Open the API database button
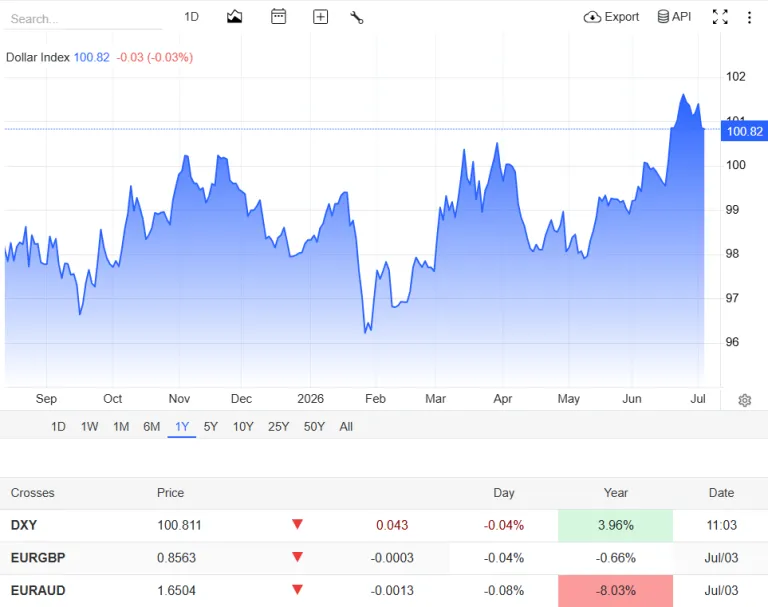Image resolution: width=768 pixels, height=607 pixels. pos(674,17)
